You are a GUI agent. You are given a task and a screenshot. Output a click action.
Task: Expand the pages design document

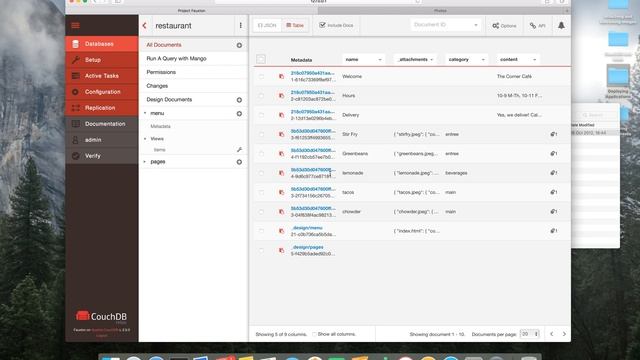pyautogui.click(x=145, y=162)
